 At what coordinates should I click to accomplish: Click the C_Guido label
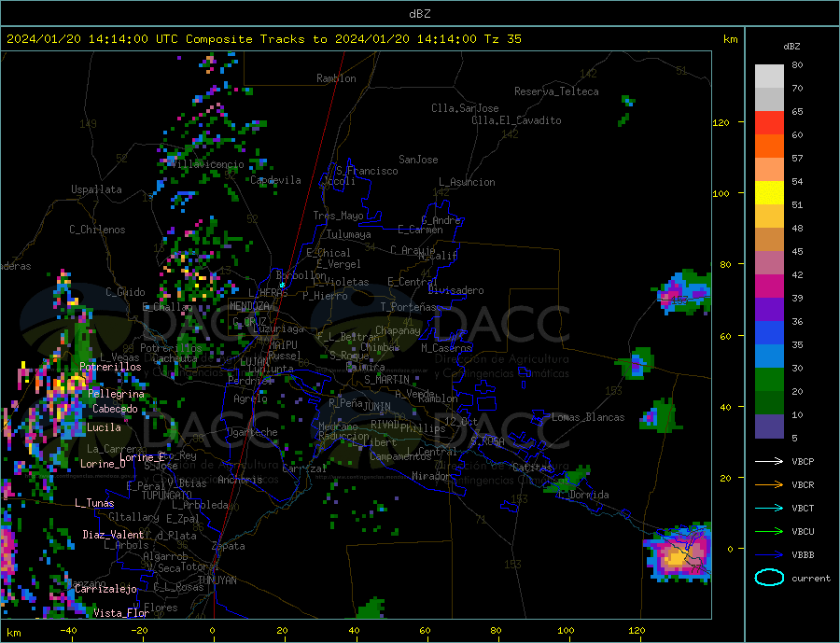pyautogui.click(x=125, y=292)
